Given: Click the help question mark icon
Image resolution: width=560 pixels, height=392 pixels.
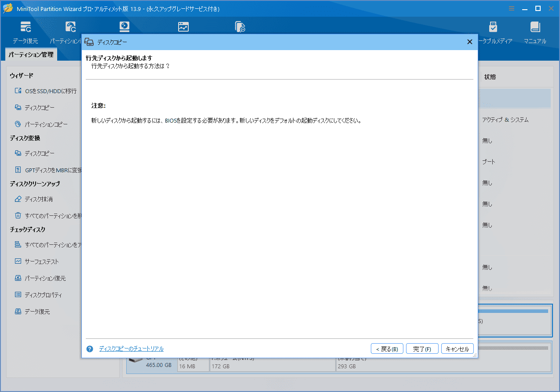Looking at the screenshot, I should (90, 349).
